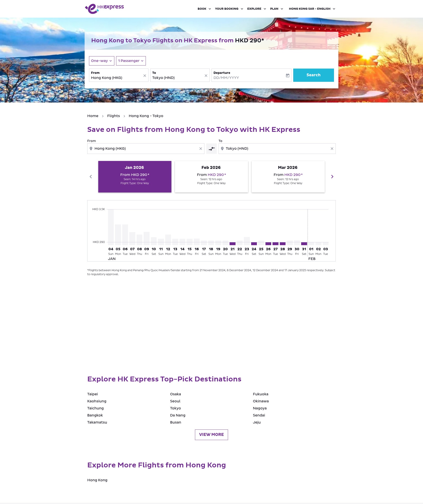
Task: Select the 21 Wed fare bar
Action: click(x=232, y=244)
